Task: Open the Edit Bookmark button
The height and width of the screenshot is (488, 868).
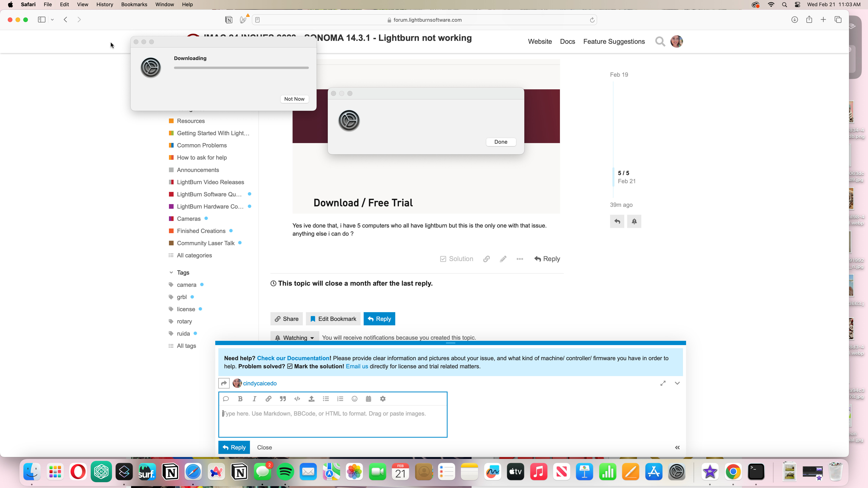Action: pyautogui.click(x=333, y=319)
